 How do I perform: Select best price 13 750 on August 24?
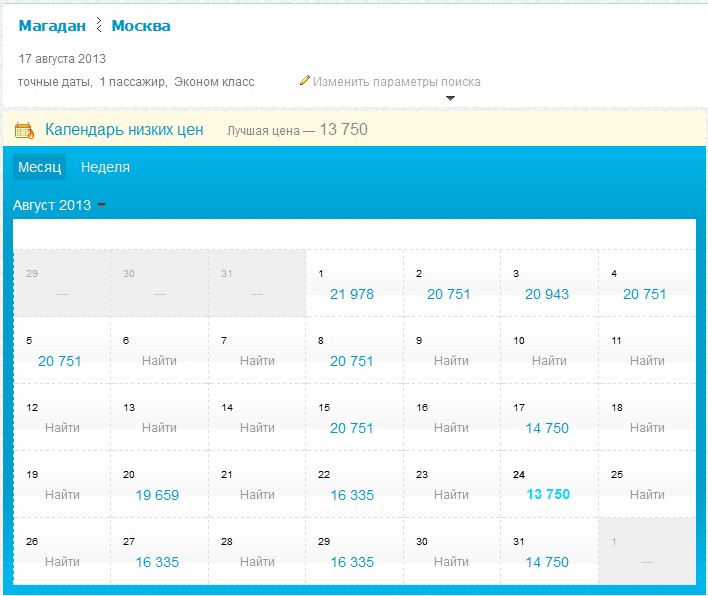(x=548, y=494)
